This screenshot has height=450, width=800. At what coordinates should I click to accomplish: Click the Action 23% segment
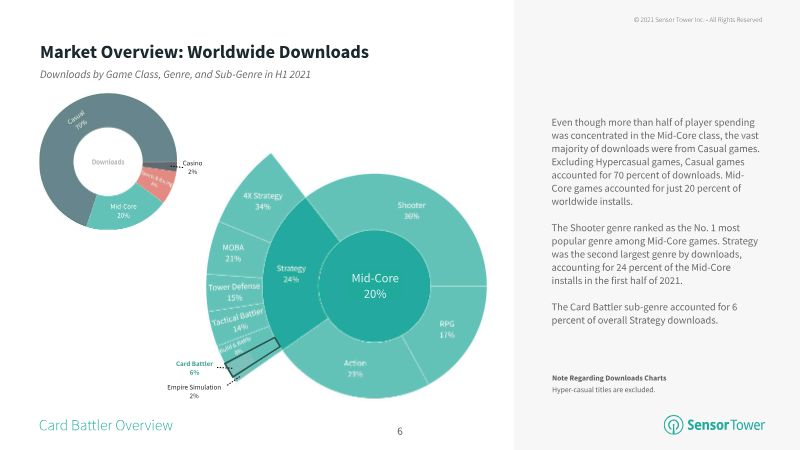point(355,368)
